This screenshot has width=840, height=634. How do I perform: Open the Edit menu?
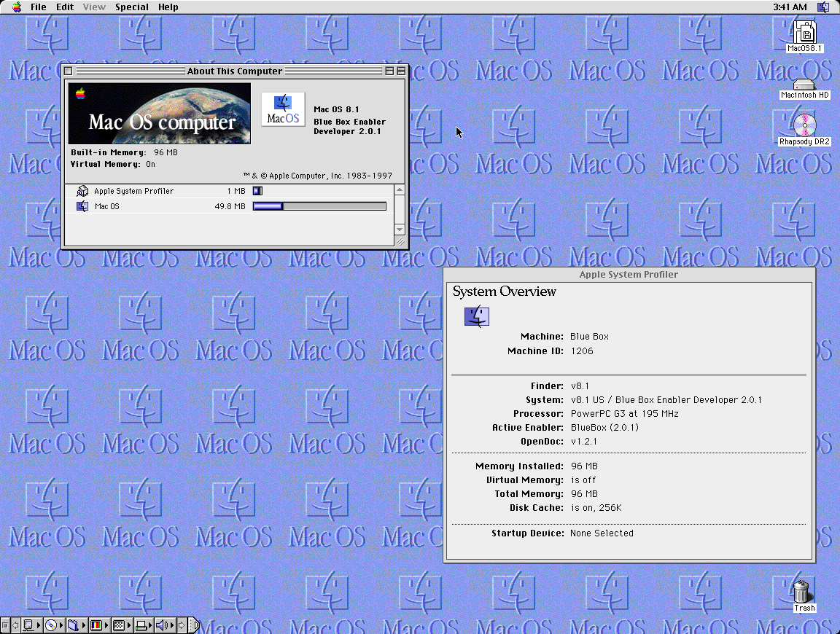click(65, 7)
